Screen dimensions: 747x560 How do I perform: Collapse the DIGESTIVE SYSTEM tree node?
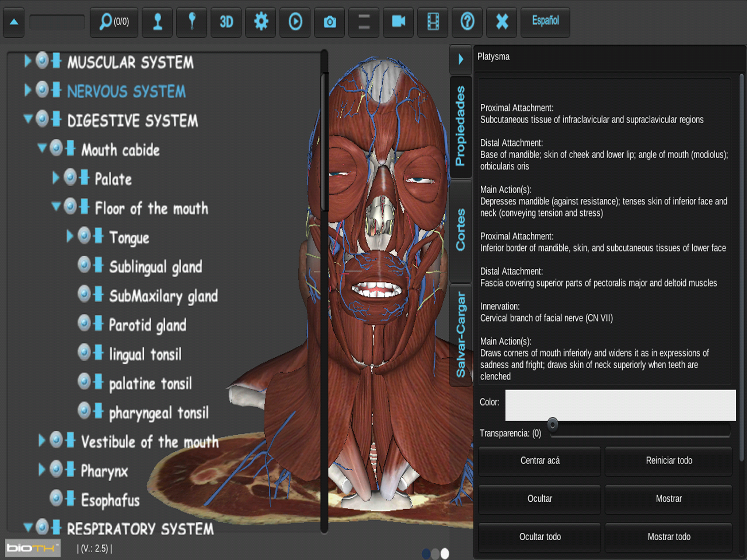[28, 119]
